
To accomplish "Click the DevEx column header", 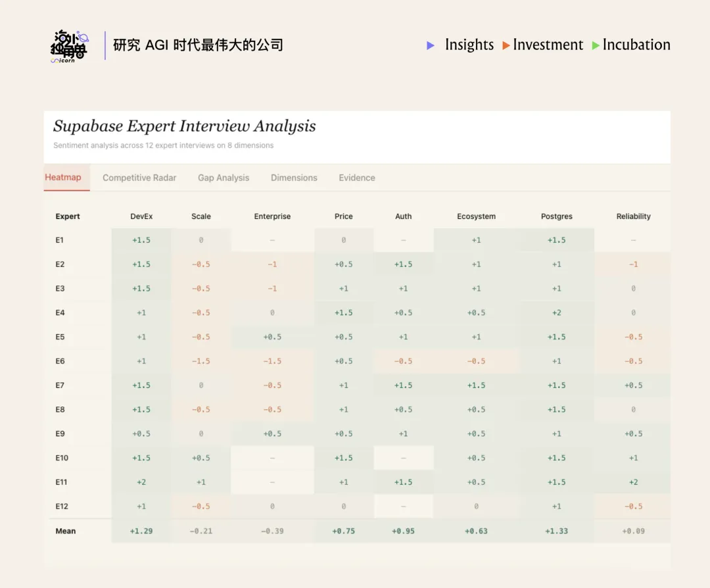I will pos(141,216).
